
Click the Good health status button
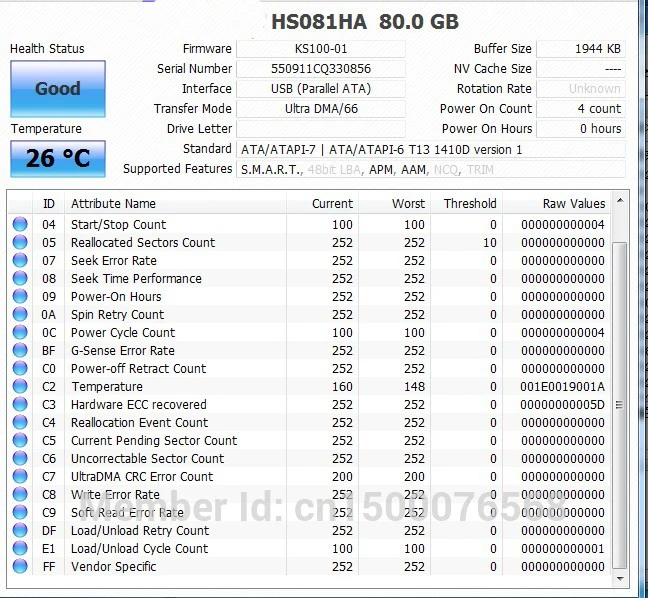(58, 89)
